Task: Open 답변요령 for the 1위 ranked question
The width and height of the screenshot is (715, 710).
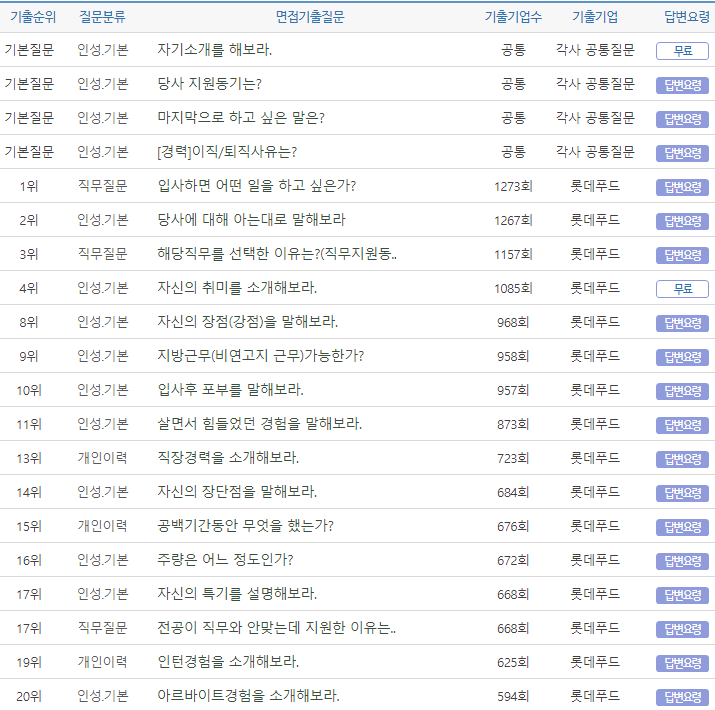Action: pos(682,187)
